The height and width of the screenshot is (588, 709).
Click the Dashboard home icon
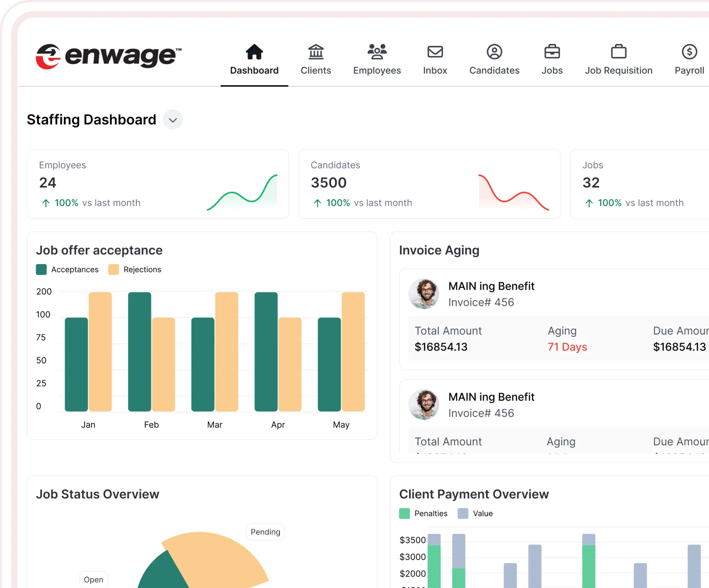point(254,52)
